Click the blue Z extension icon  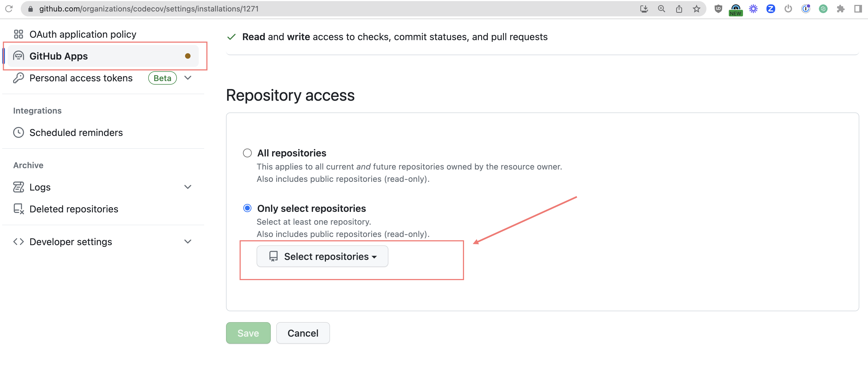point(771,9)
